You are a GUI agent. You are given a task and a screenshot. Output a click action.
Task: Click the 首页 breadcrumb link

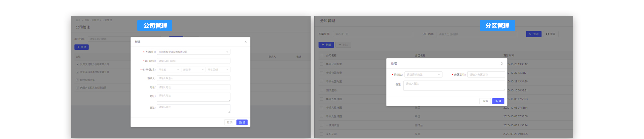pyautogui.click(x=78, y=20)
